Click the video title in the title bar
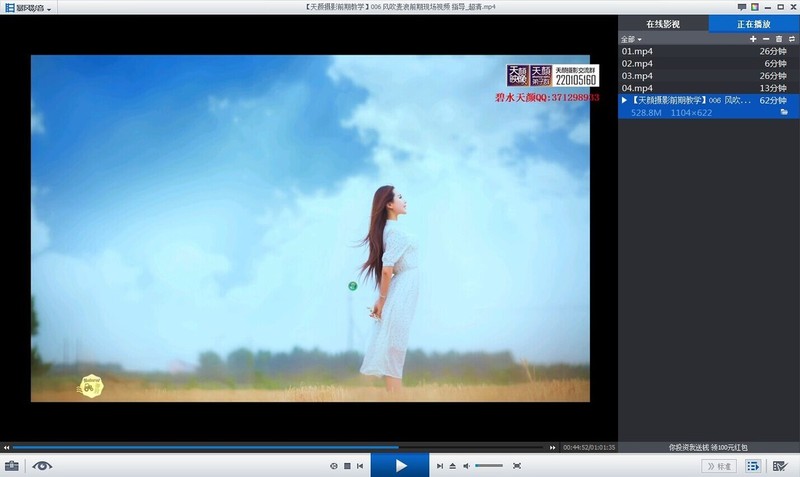The image size is (800, 477). 399,7
